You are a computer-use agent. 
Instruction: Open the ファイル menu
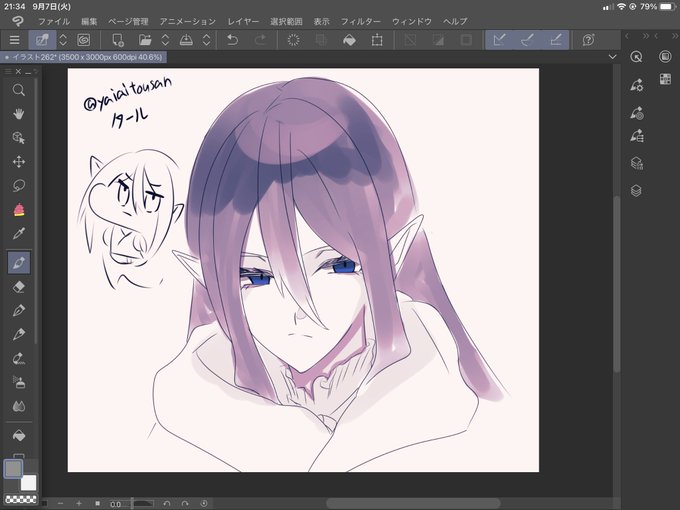pyautogui.click(x=54, y=22)
